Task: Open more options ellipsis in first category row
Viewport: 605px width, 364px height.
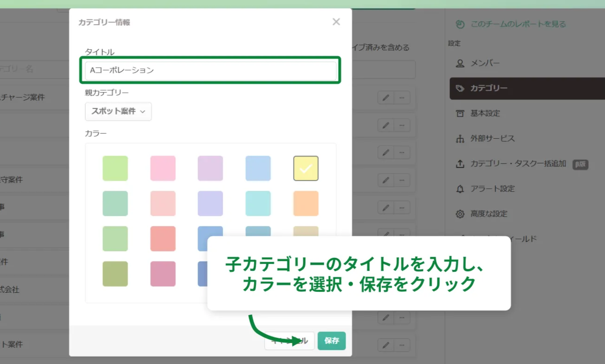Action: click(x=402, y=98)
